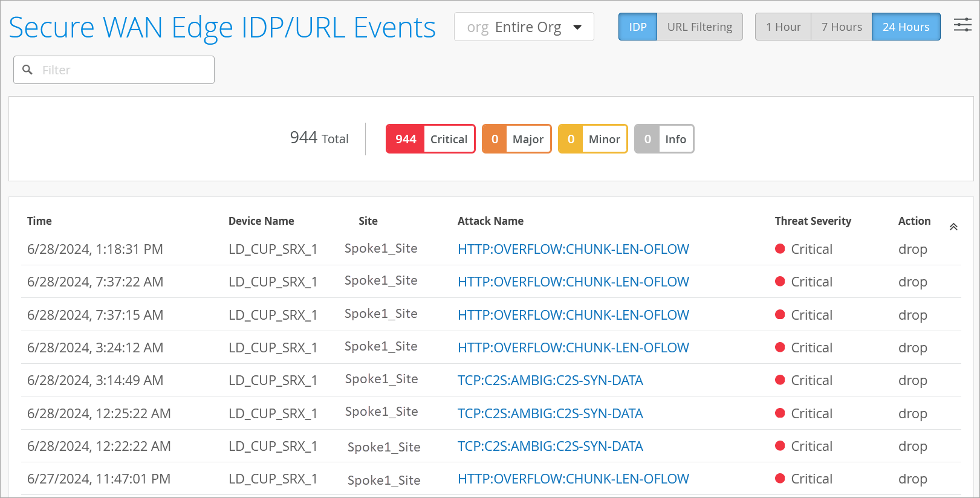The height and width of the screenshot is (498, 980).
Task: Click timestamp 6/28/2024, 3:14:49 AM
Action: [x=95, y=380]
